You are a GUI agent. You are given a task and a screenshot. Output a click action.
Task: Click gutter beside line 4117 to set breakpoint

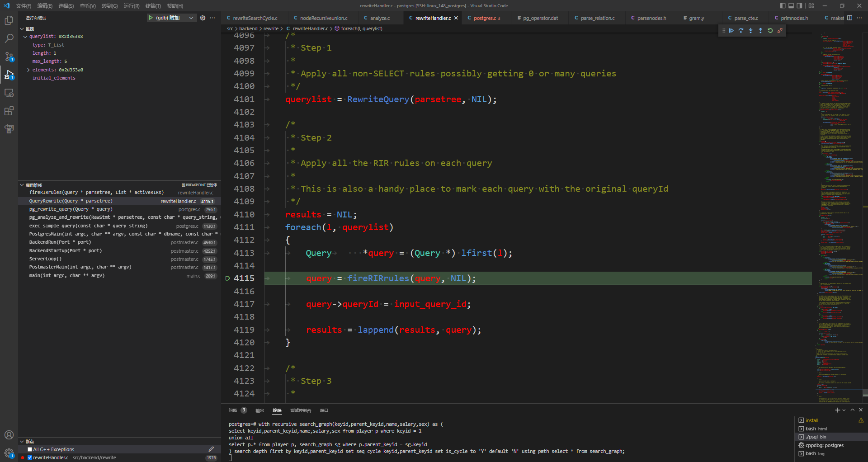227,304
